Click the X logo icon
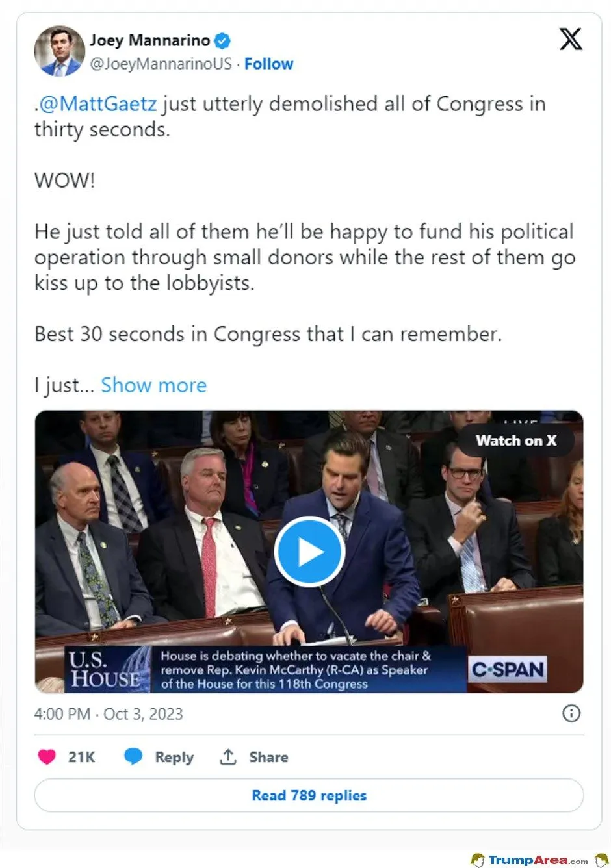The height and width of the screenshot is (868, 611). click(x=571, y=40)
